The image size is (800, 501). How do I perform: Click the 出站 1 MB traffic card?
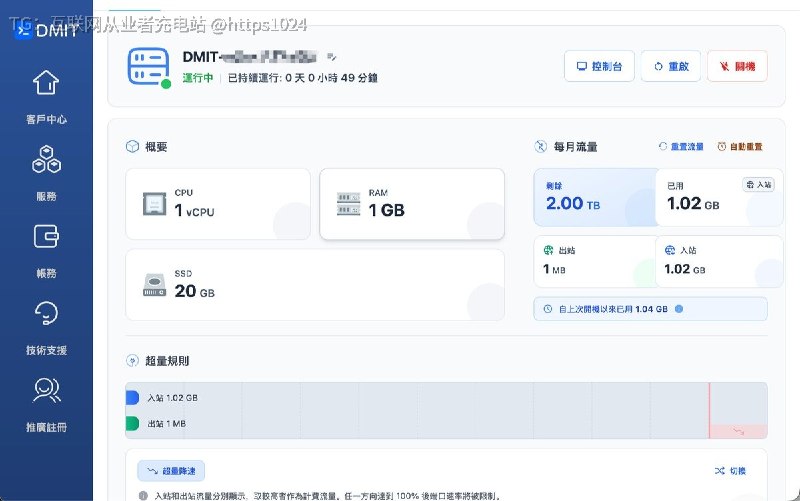click(x=595, y=262)
